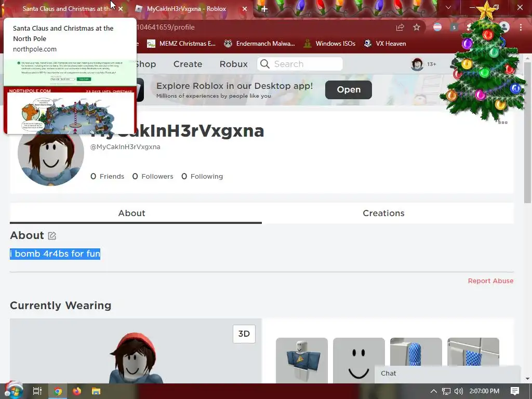Viewport: 532px width, 399px height.
Task: Open the network tray icon
Action: [446, 391]
